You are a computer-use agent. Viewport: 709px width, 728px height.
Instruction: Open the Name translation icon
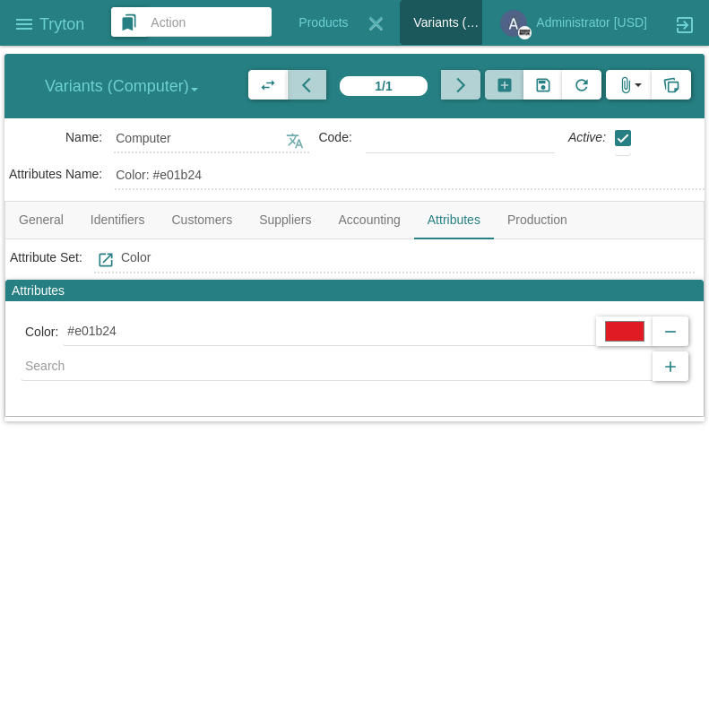tap(295, 141)
